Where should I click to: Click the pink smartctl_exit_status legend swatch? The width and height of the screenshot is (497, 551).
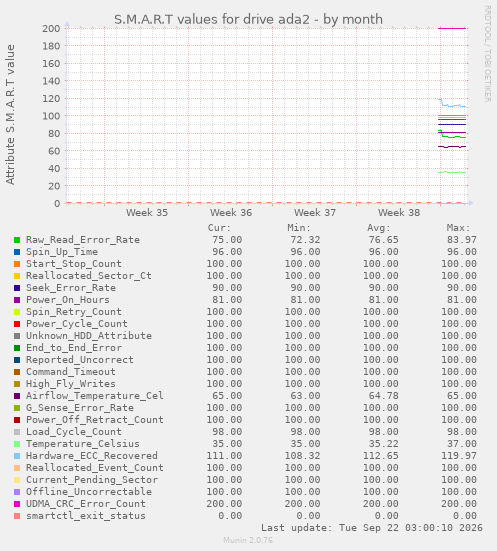tap(17, 516)
